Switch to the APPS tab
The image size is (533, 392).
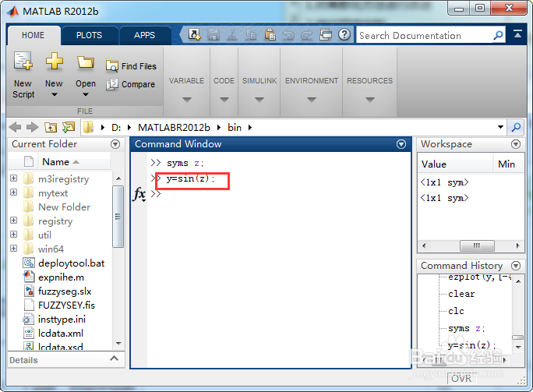point(144,35)
